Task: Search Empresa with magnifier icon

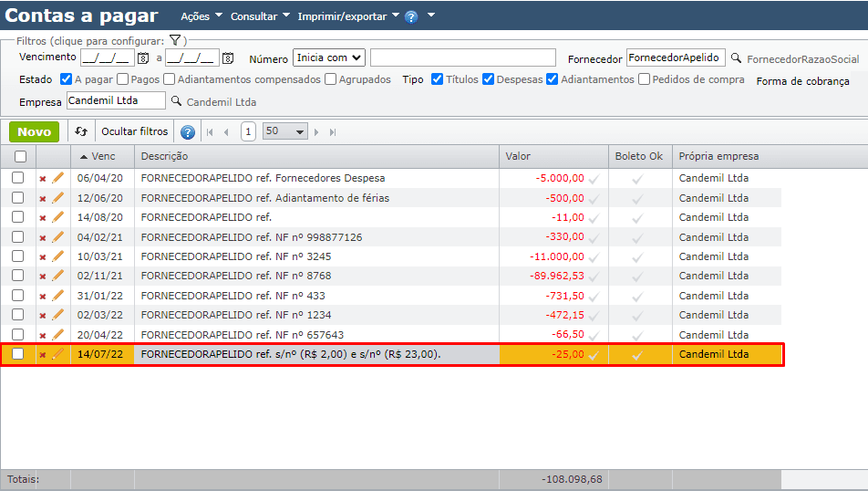Action: pyautogui.click(x=176, y=101)
